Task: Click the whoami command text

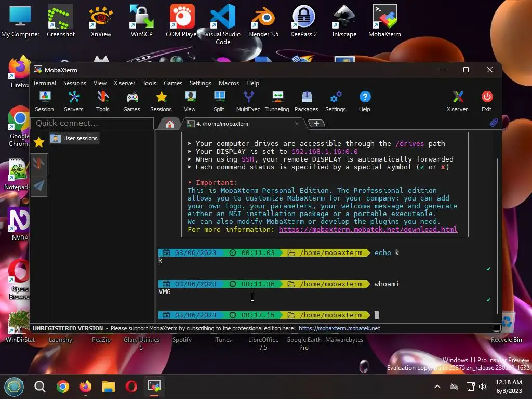Action: tap(387, 284)
